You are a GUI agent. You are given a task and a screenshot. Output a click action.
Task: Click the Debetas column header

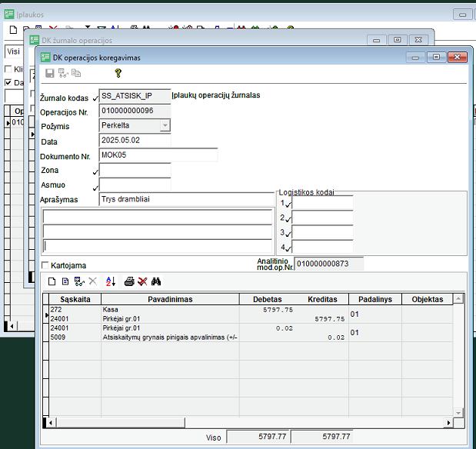(267, 299)
